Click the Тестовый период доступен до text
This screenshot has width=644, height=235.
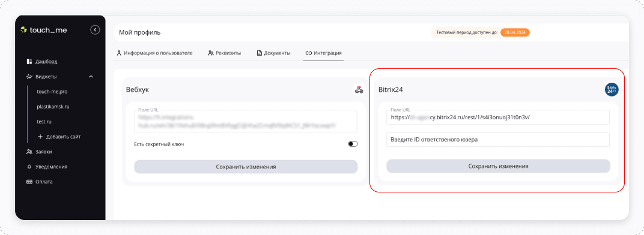tap(467, 32)
